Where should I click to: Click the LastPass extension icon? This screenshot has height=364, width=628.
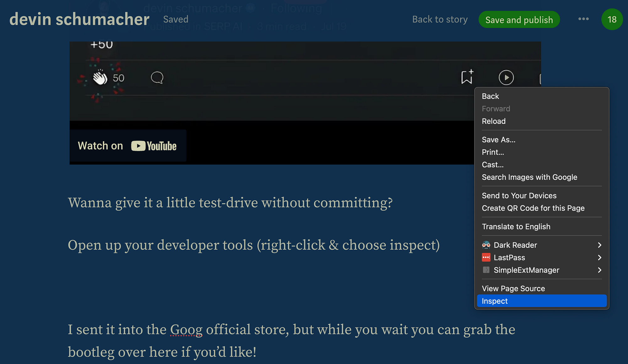click(x=486, y=258)
